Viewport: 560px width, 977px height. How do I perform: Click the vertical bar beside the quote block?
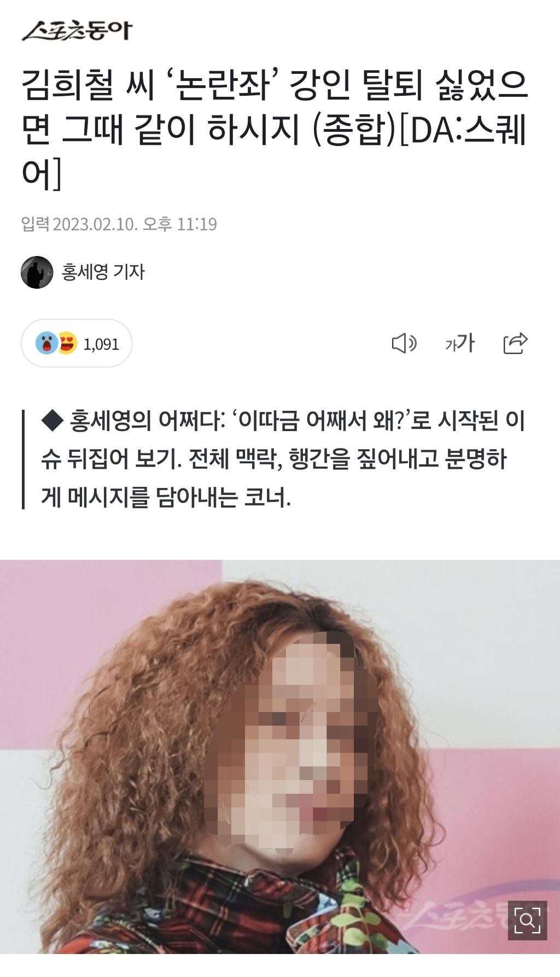[x=24, y=459]
